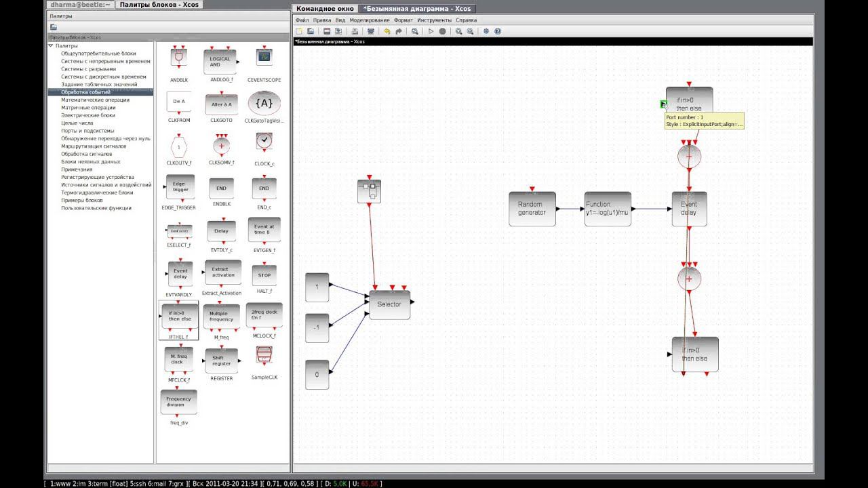Open help via question mark icon
868x488 pixels.
pos(498,31)
